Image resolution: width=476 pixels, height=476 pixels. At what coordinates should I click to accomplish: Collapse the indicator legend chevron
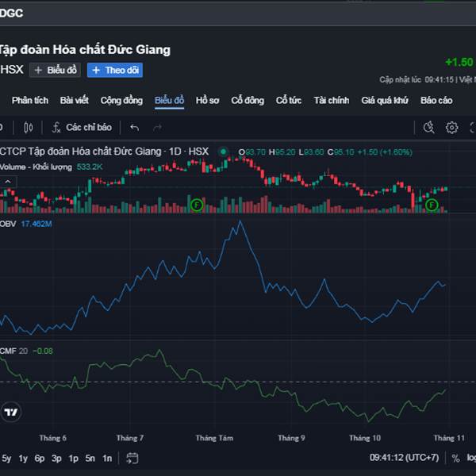coord(7,181)
